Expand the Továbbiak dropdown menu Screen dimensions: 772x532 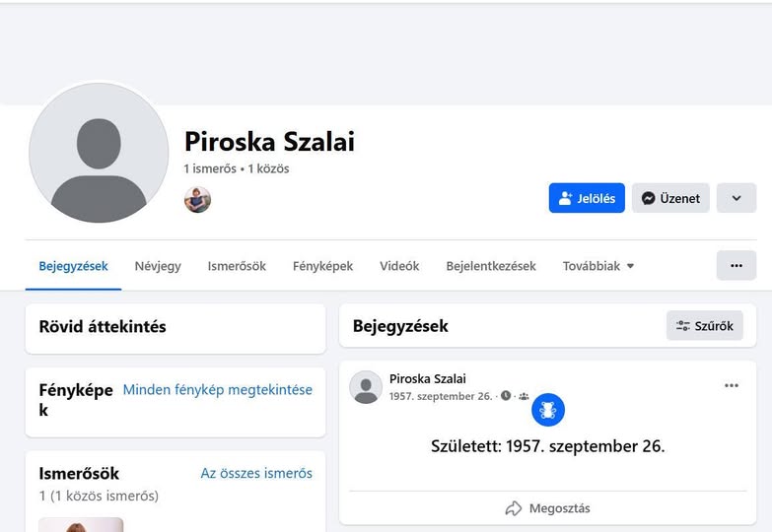(598, 266)
